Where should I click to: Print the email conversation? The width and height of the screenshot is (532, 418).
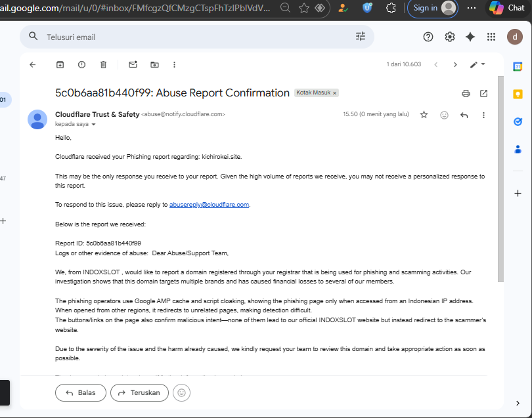pyautogui.click(x=466, y=94)
